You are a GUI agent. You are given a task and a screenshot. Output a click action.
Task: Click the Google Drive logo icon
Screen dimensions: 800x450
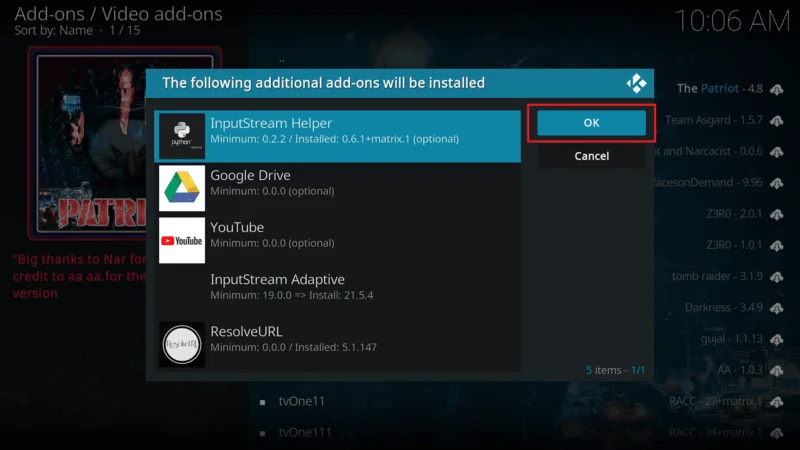coord(182,188)
